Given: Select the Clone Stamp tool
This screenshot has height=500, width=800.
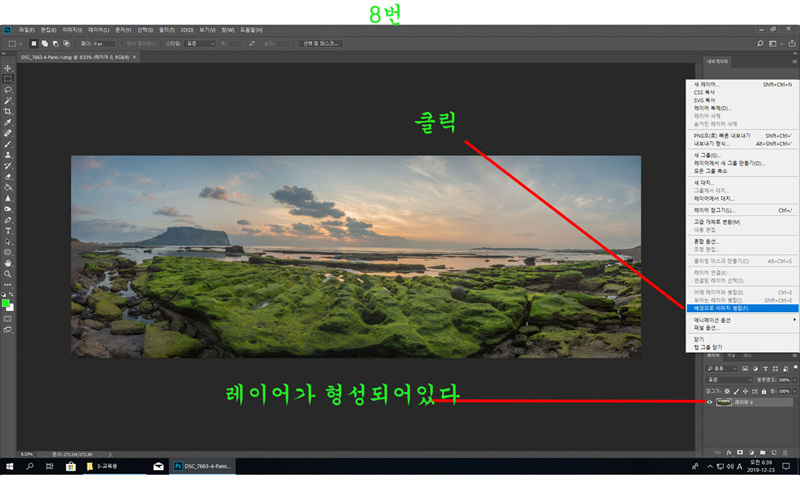Looking at the screenshot, I should pyautogui.click(x=8, y=155).
